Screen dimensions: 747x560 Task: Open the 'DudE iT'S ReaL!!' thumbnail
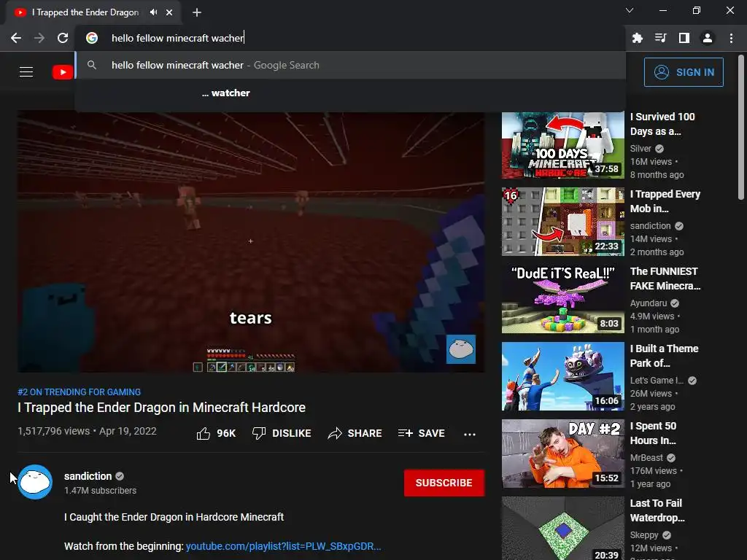coord(563,299)
